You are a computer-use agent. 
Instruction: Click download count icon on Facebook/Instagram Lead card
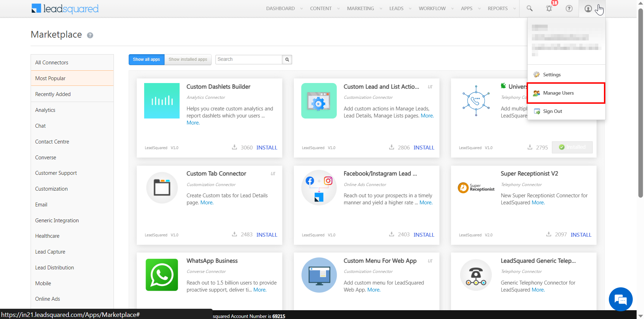click(x=392, y=234)
